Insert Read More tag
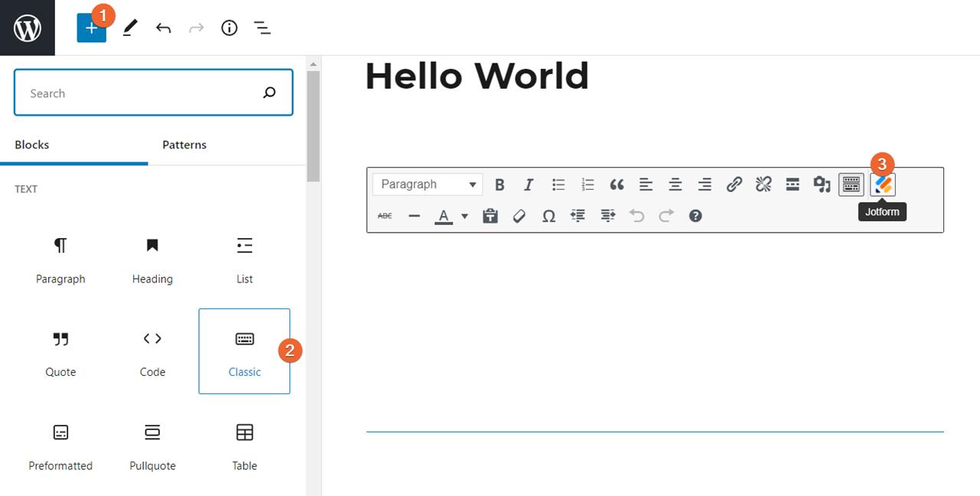The width and height of the screenshot is (980, 496). pyautogui.click(x=793, y=184)
